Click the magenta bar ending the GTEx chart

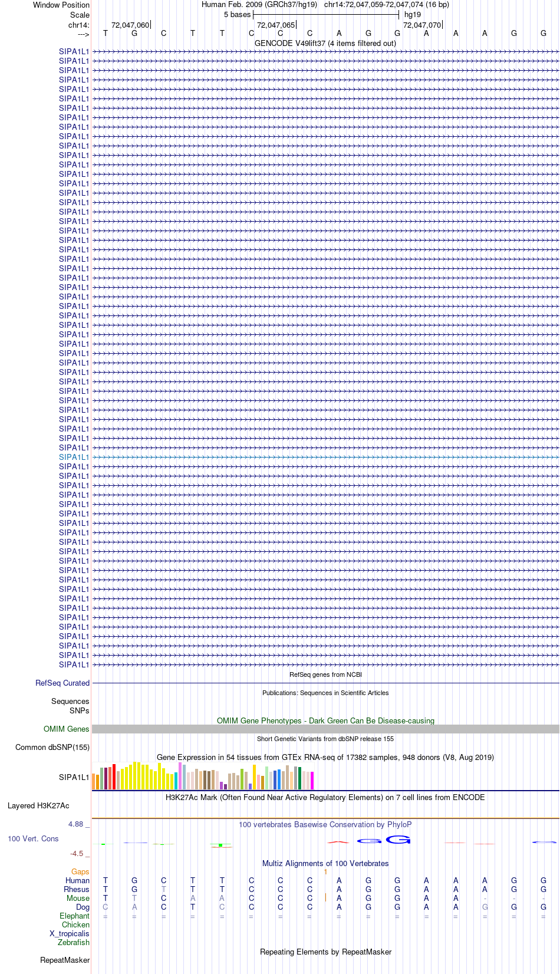click(312, 781)
